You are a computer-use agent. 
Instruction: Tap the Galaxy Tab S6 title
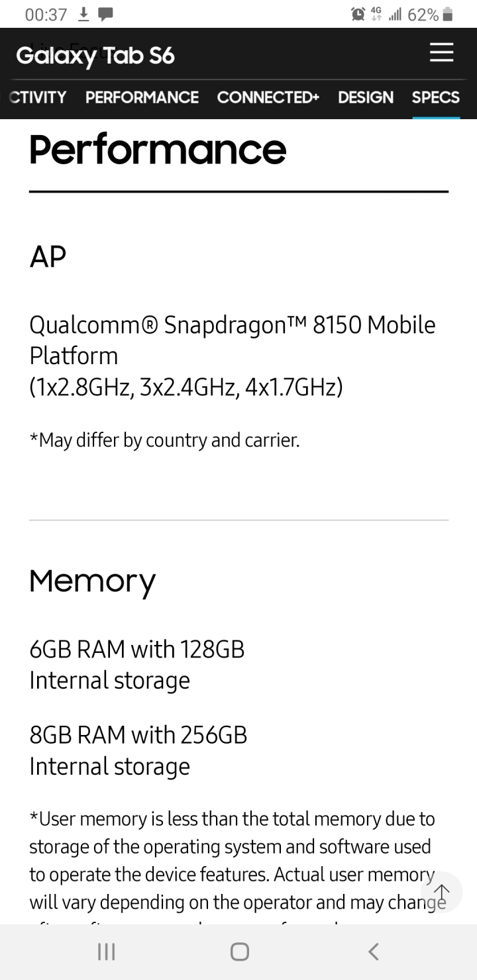95,56
